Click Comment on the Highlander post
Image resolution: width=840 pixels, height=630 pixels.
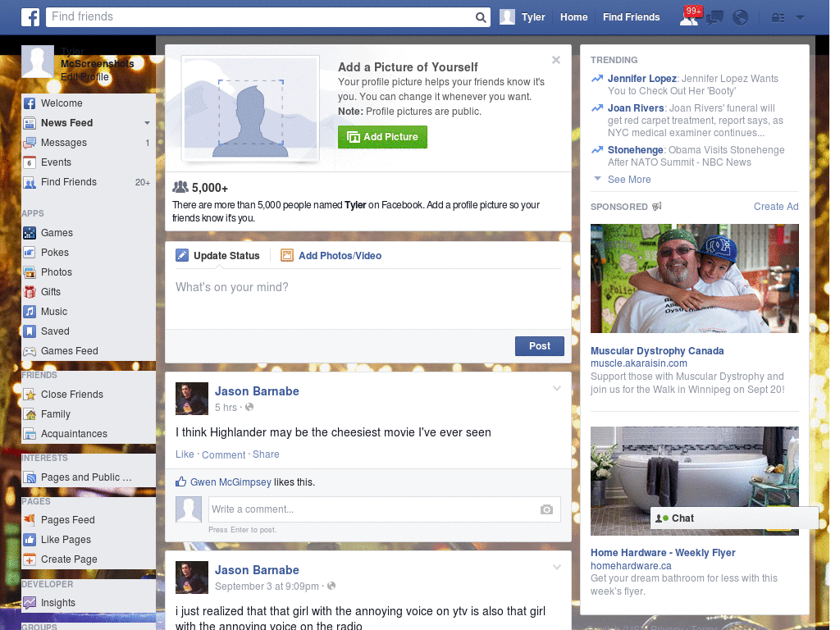point(223,454)
